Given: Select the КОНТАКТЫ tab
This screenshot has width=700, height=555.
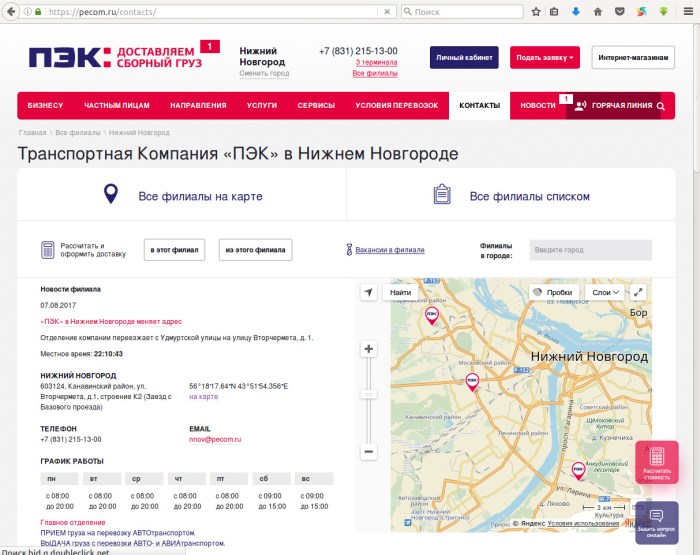Looking at the screenshot, I should pyautogui.click(x=479, y=106).
